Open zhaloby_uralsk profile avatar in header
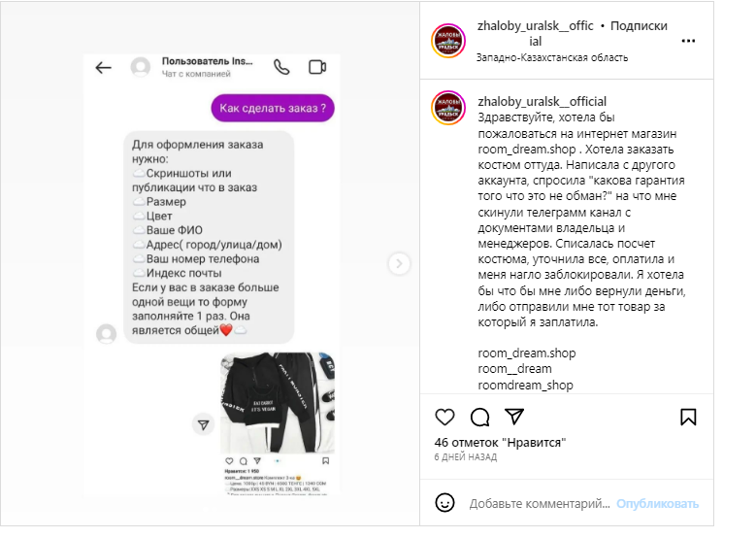 (448, 41)
